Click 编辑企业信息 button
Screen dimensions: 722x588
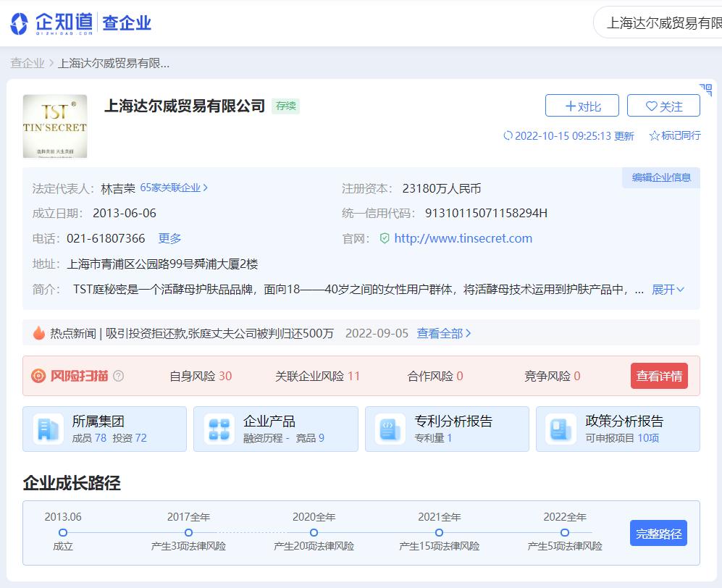pos(661,177)
